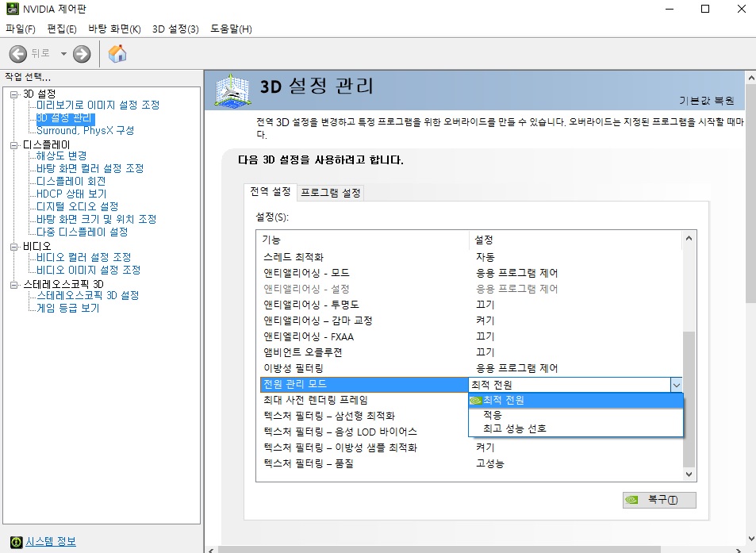Select 앤티앨리어싱 - 투명도 row

pos(470,305)
